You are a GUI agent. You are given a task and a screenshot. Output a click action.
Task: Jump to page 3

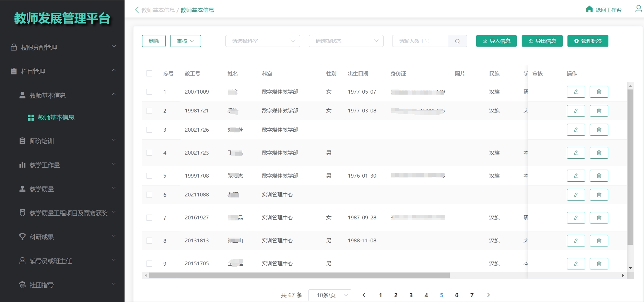pos(411,295)
